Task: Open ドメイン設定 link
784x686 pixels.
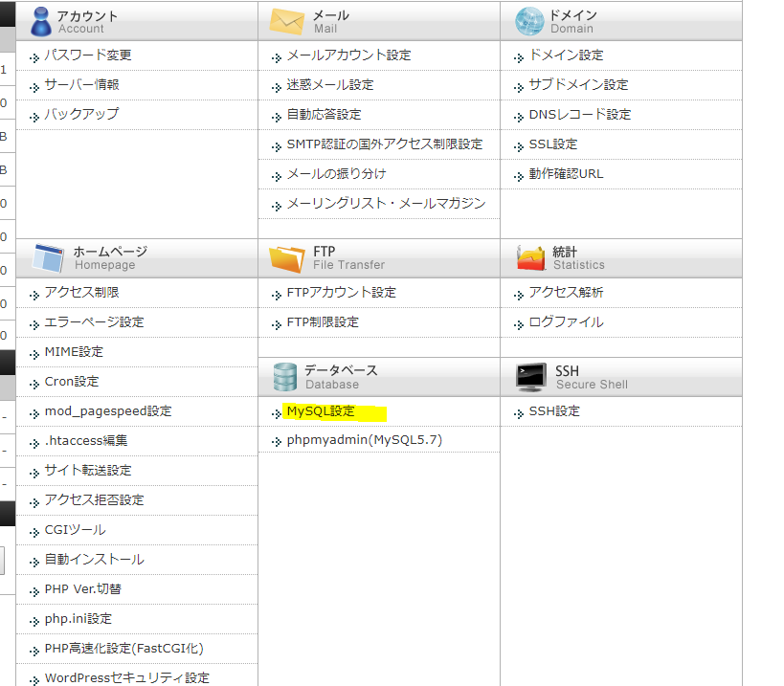Action: 567,55
